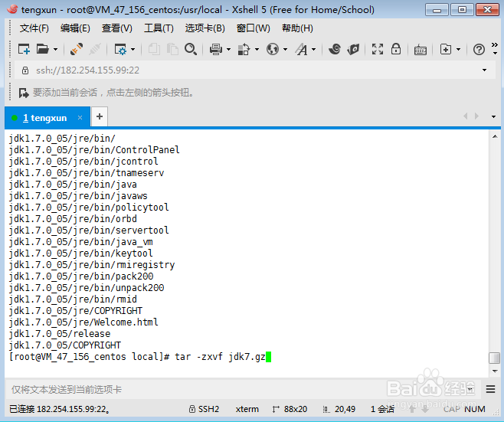Close the tengxun tab with its x

pyautogui.click(x=80, y=118)
